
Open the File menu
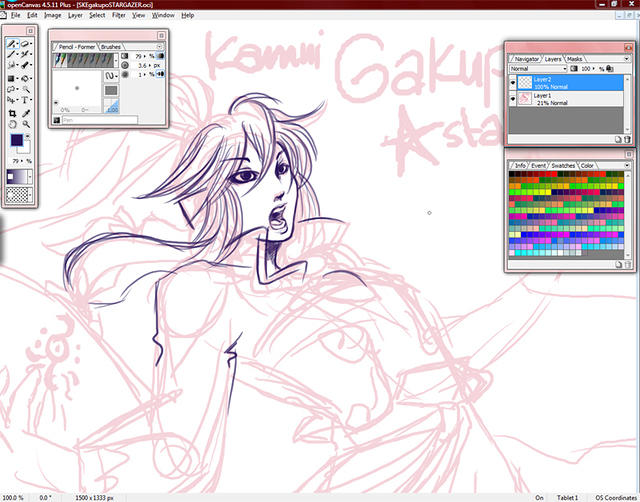(x=16, y=15)
